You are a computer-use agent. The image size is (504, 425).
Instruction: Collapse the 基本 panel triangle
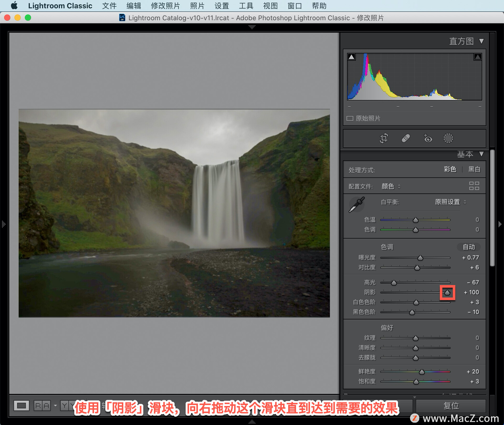(x=481, y=154)
